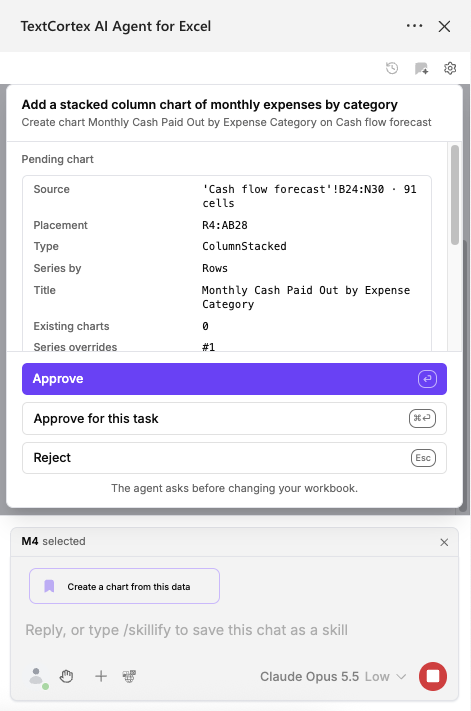Stop generation with the red stop button
Screen dimensions: 471x711
[433, 677]
